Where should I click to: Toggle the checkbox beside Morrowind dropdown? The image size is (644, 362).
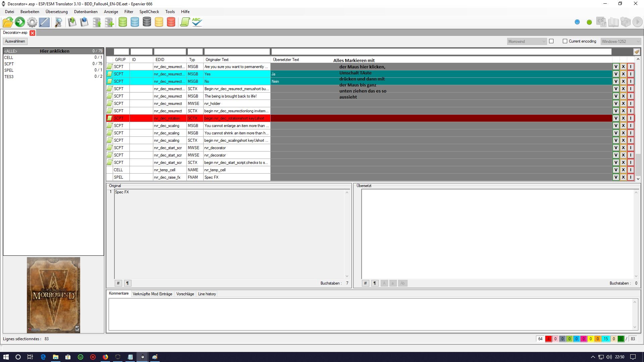pos(551,41)
